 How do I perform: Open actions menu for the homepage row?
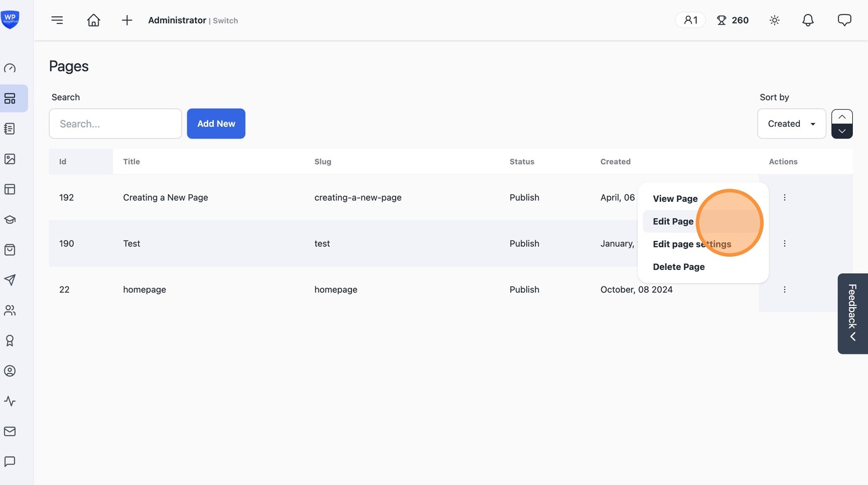pyautogui.click(x=785, y=289)
